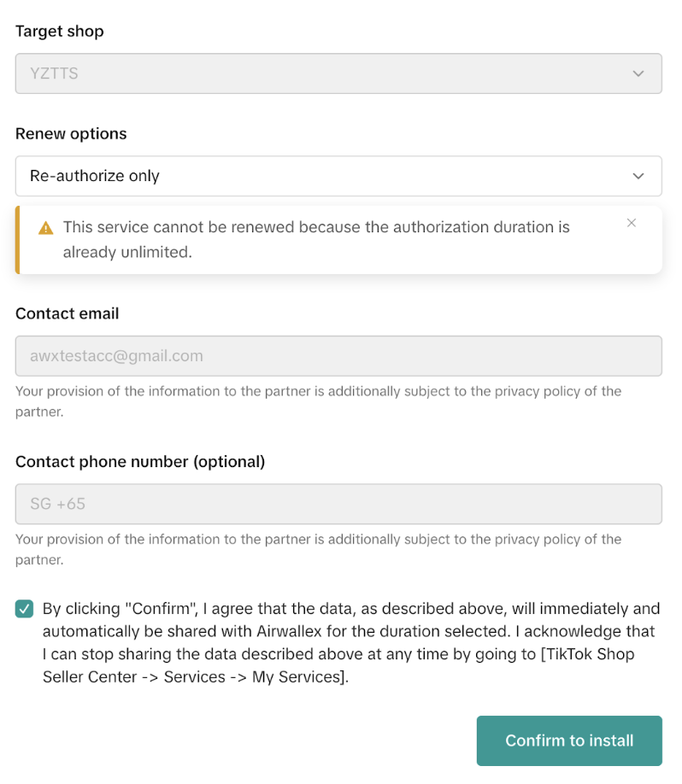
Task: Click the Contact email label
Action: (68, 313)
